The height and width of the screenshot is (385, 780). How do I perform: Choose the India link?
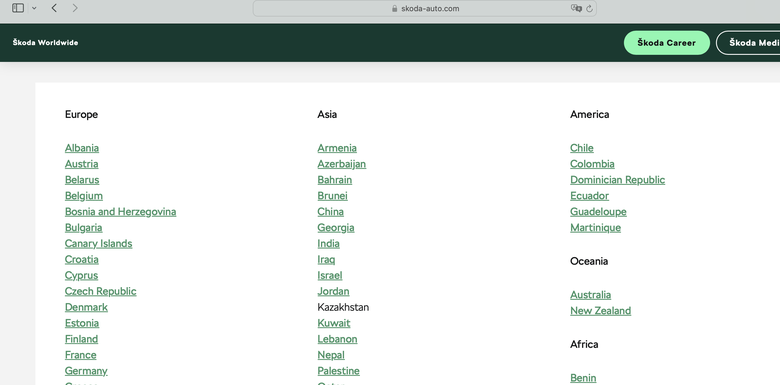point(329,244)
